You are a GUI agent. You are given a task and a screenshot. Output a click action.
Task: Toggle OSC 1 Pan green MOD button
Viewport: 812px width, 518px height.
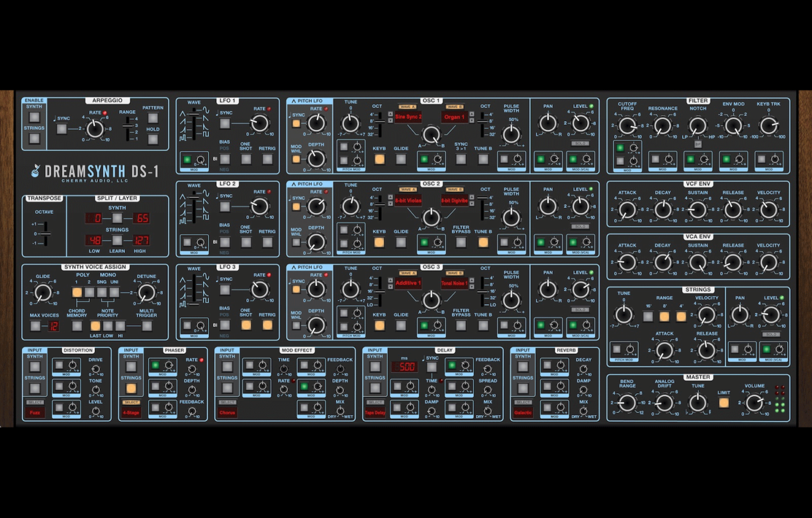[x=540, y=159]
